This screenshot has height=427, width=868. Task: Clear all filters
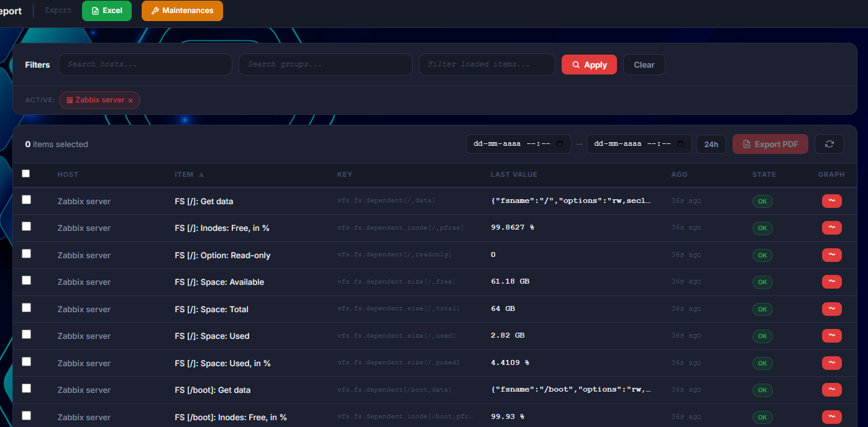tap(644, 65)
